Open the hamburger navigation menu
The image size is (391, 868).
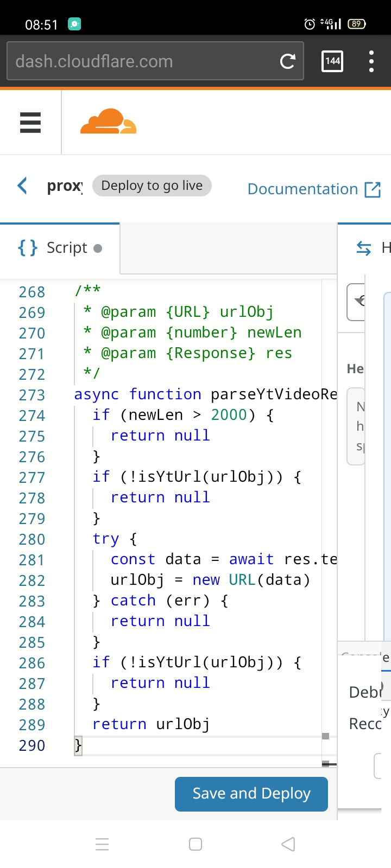[30, 123]
